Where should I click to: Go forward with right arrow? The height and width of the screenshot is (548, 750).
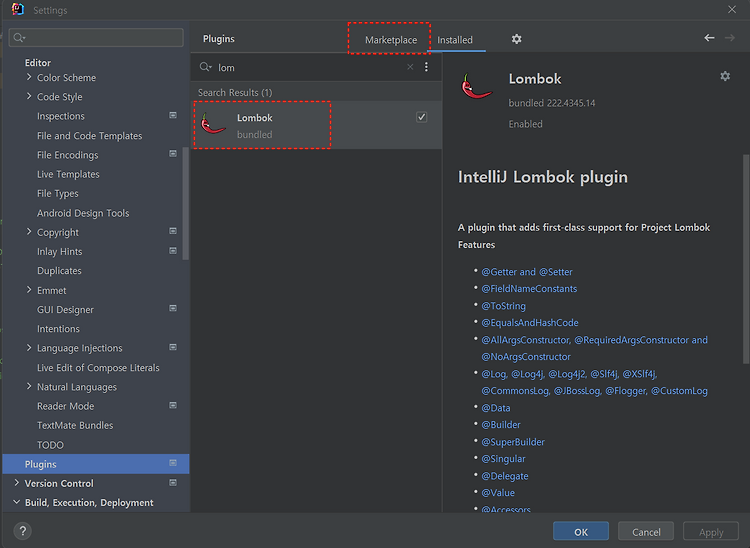pos(729,38)
